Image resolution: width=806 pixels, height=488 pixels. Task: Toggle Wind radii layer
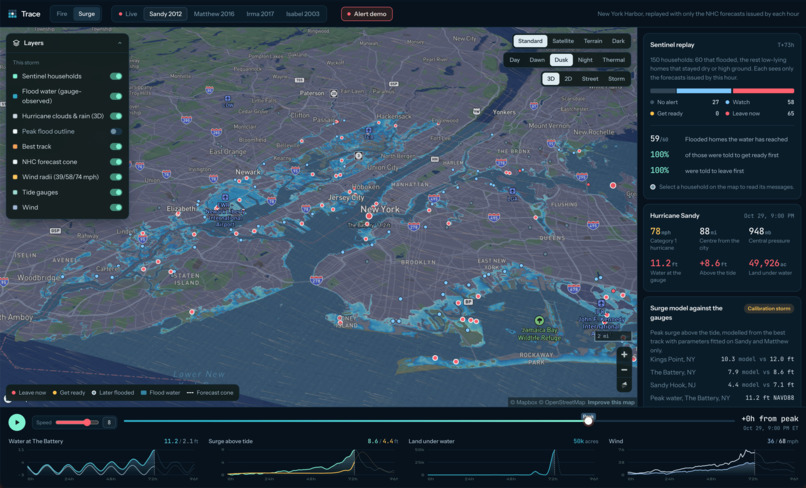116,177
